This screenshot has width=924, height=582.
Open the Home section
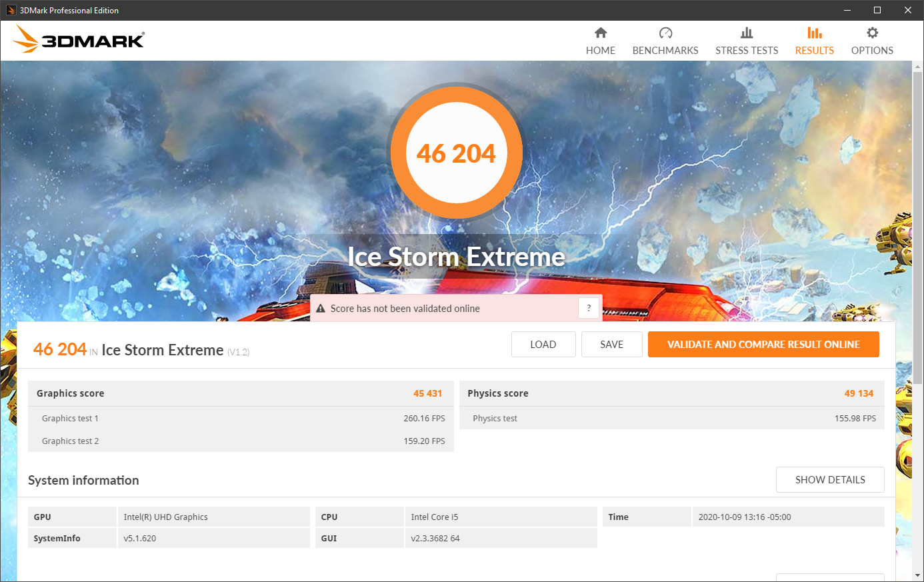600,41
